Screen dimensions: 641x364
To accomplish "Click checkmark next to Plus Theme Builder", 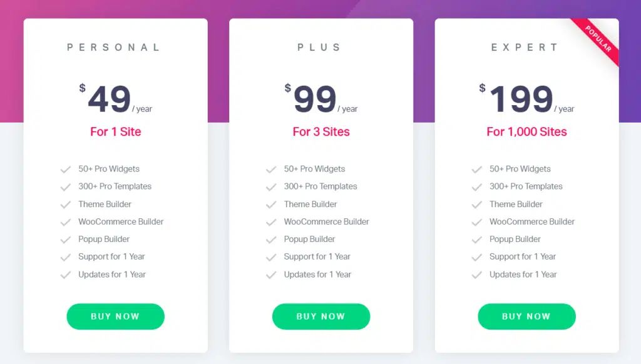I will tap(271, 205).
